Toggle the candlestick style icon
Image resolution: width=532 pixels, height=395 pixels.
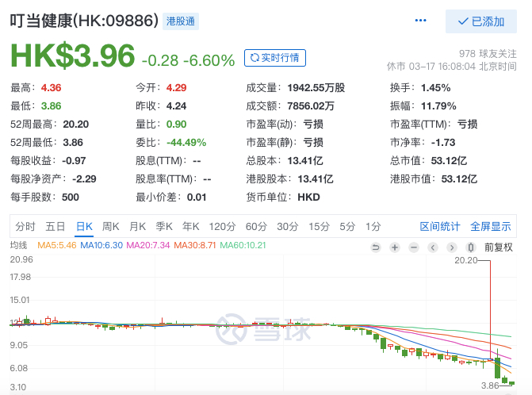[x=471, y=247]
